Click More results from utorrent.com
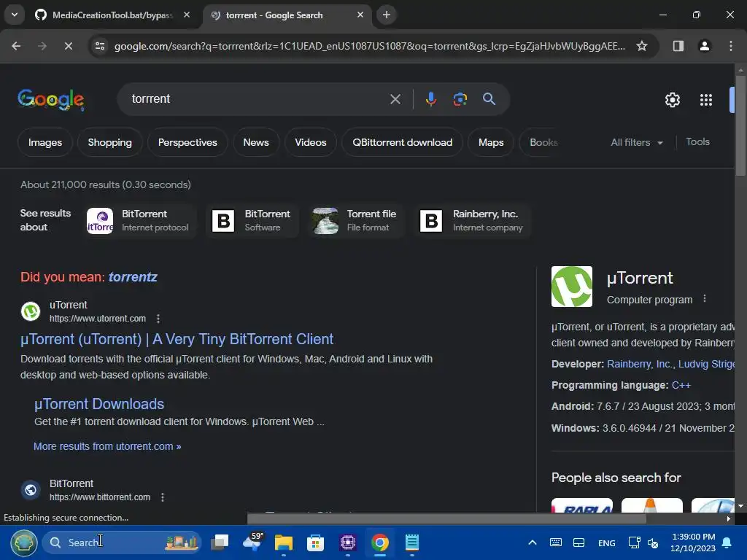747x560 pixels. pyautogui.click(x=107, y=447)
